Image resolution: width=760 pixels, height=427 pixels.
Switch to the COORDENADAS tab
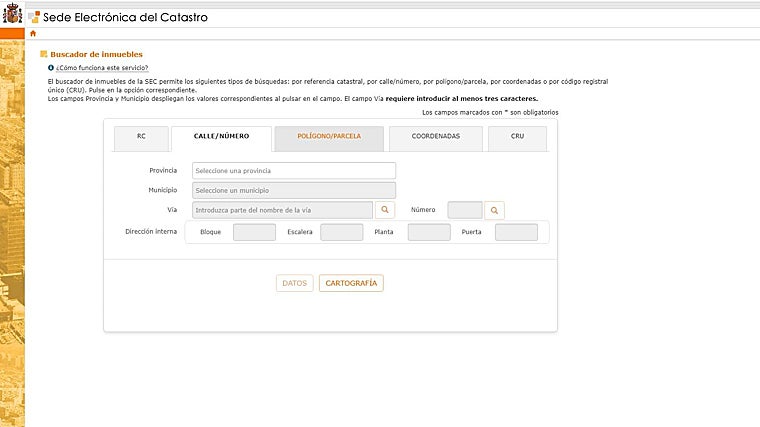[436, 139]
